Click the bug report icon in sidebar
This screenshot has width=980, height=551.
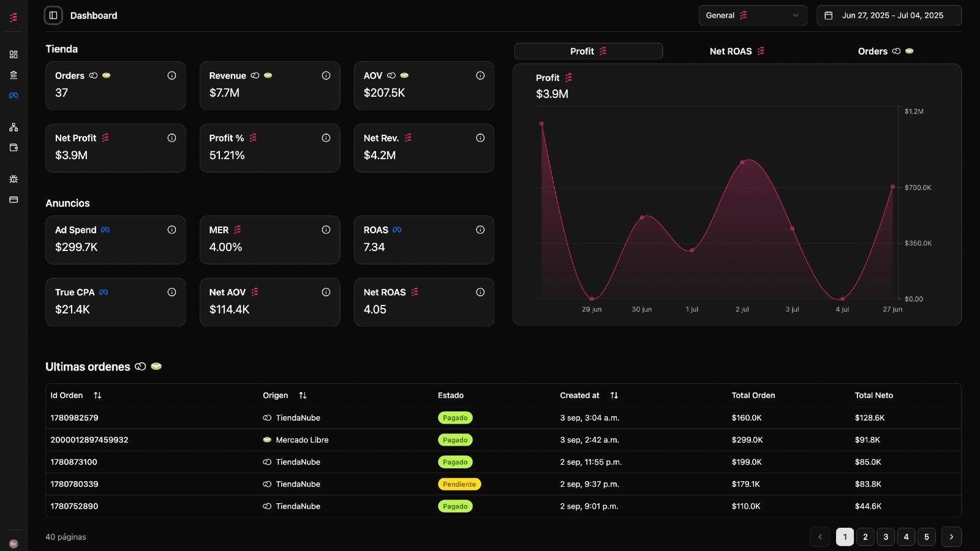click(x=13, y=179)
